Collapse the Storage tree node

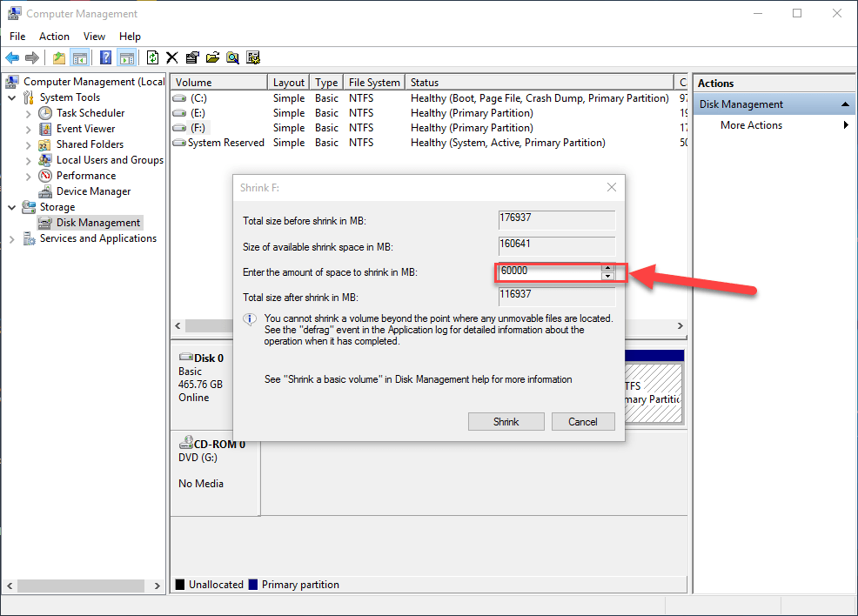pyautogui.click(x=12, y=207)
